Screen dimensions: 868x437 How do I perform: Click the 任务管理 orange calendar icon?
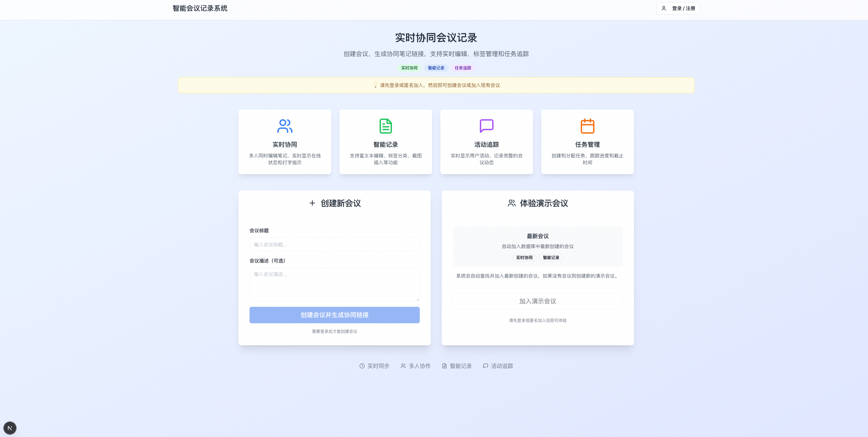(x=587, y=126)
